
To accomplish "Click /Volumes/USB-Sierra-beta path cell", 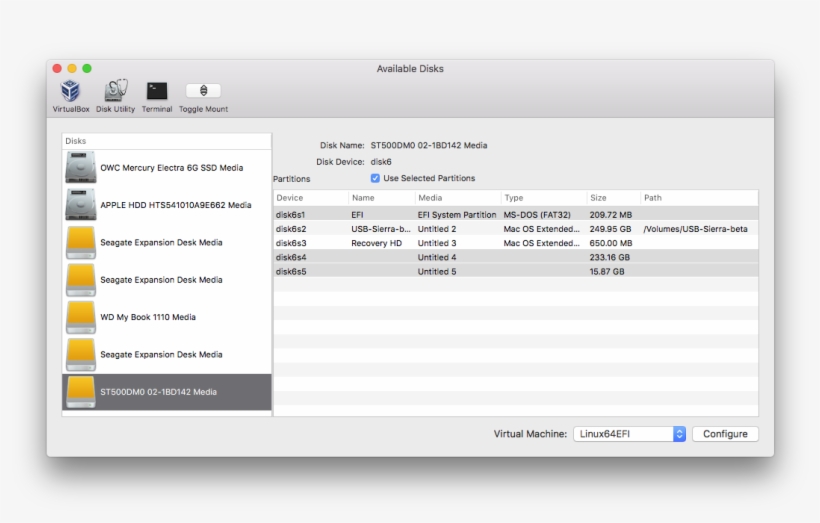I will (x=695, y=229).
